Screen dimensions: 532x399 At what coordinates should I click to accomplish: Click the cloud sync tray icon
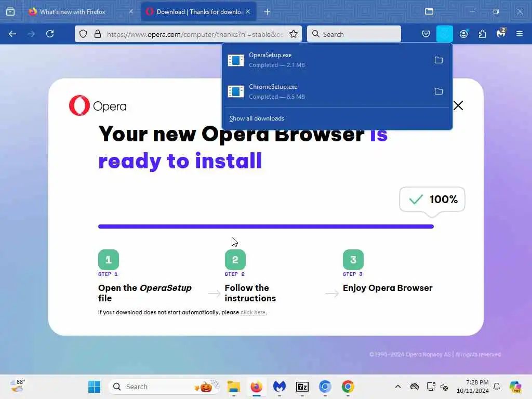pos(415,387)
